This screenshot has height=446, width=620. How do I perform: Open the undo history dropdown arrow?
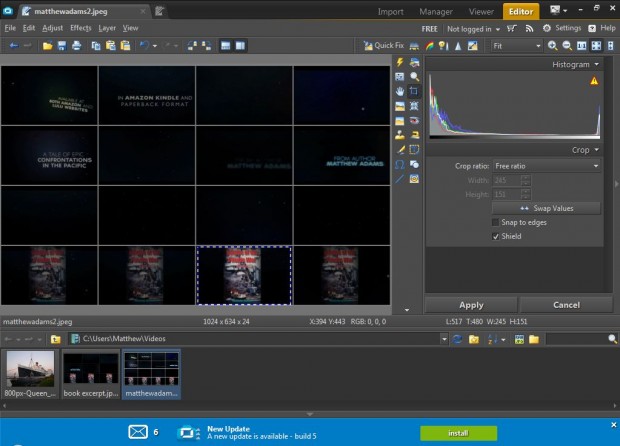pyautogui.click(x=155, y=46)
